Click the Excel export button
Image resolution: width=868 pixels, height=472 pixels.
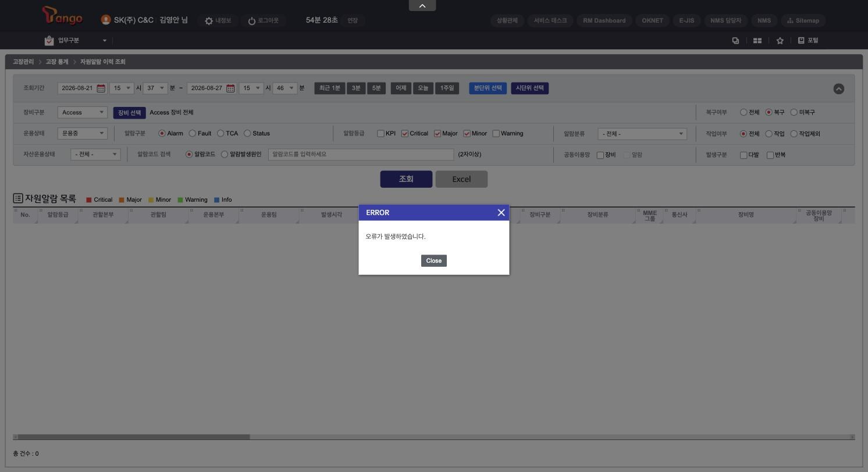[x=461, y=179]
